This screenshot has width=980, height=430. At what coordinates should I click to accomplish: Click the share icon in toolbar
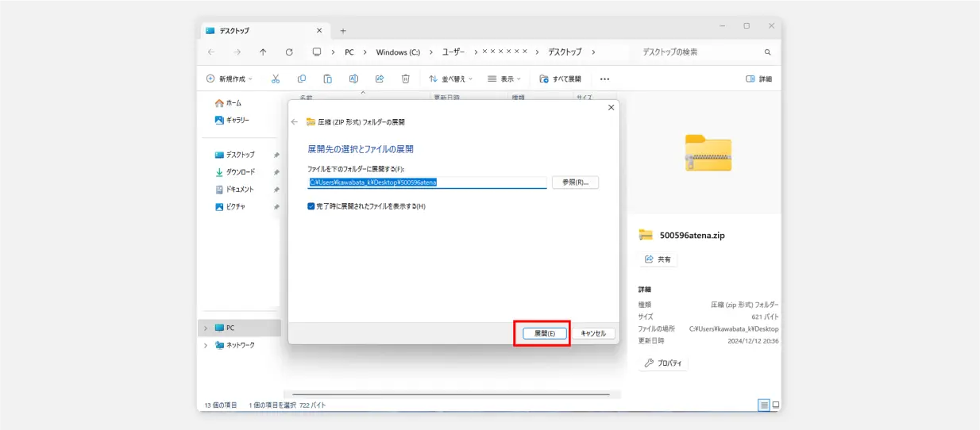click(x=380, y=79)
